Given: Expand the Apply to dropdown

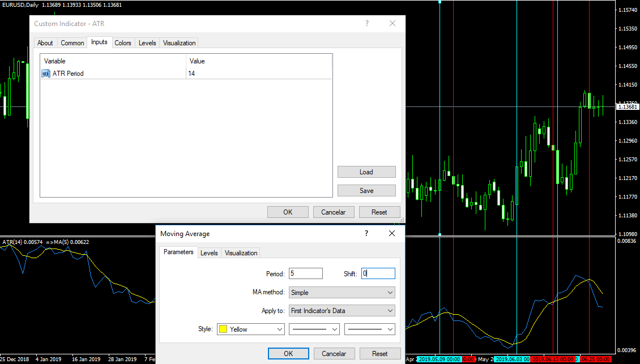Looking at the screenshot, I should (342, 311).
